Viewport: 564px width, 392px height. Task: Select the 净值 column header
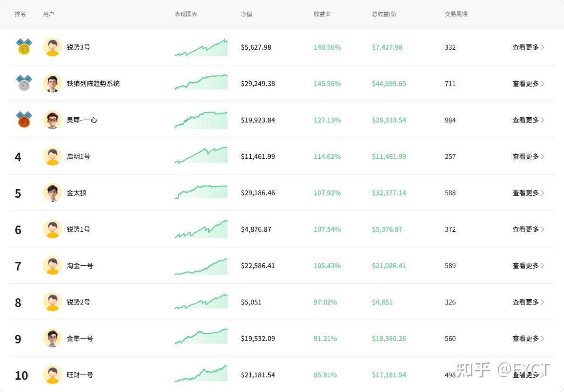click(x=247, y=14)
